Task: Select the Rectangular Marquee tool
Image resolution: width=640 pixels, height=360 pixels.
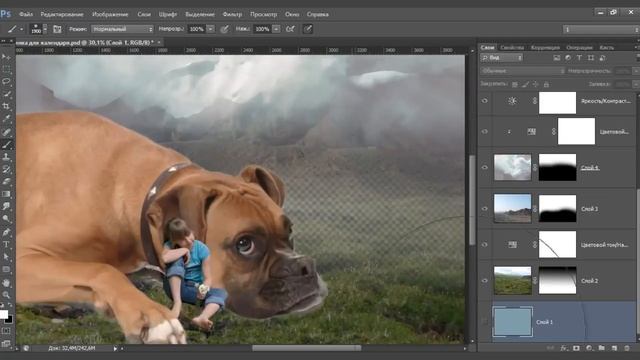Action: click(x=6, y=69)
